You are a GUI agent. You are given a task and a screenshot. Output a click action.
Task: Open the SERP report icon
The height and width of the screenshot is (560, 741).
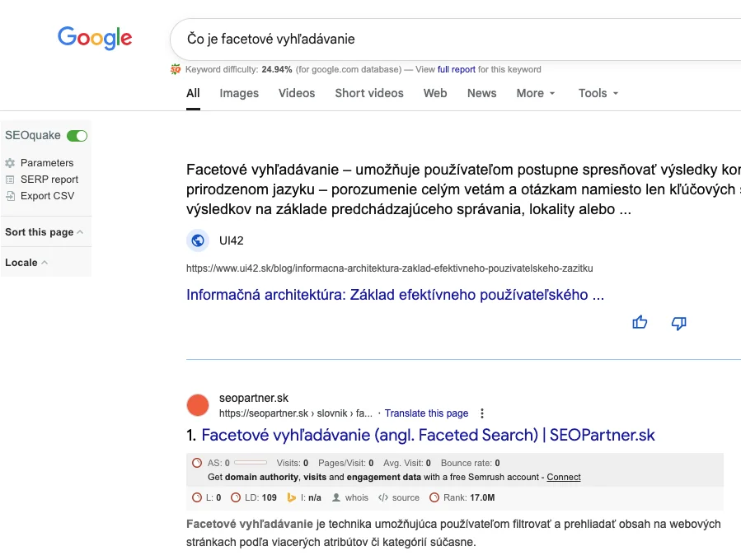11,180
